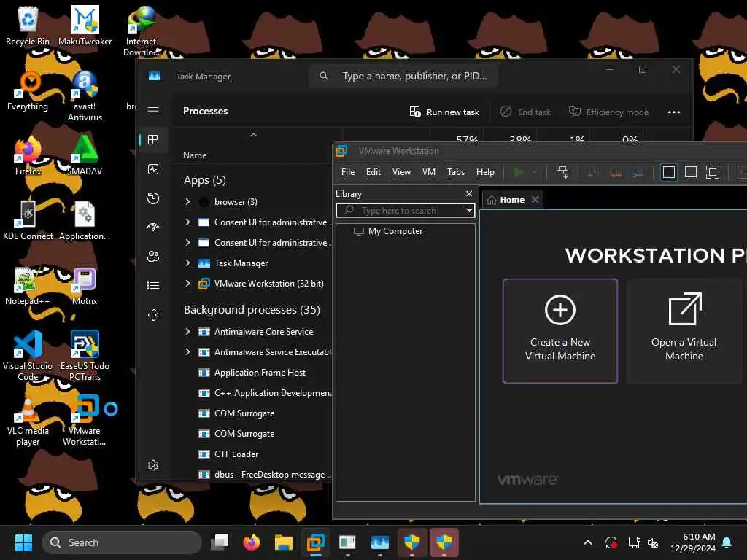Select the Processes icon in Task Manager sidebar
This screenshot has width=747, height=560.
click(x=153, y=139)
